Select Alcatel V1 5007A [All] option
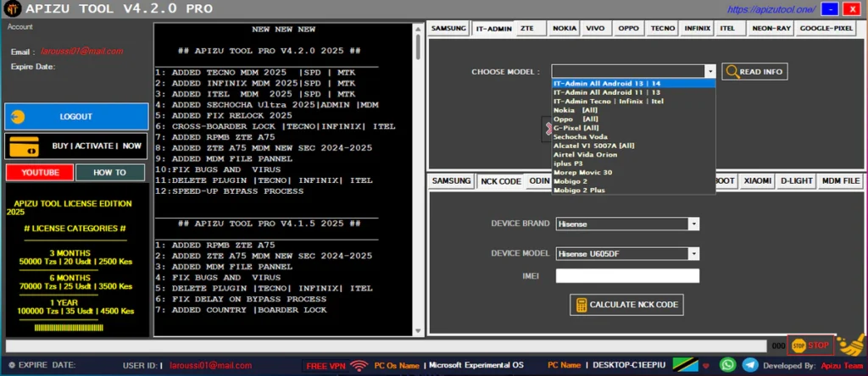868x376 pixels. (633, 146)
